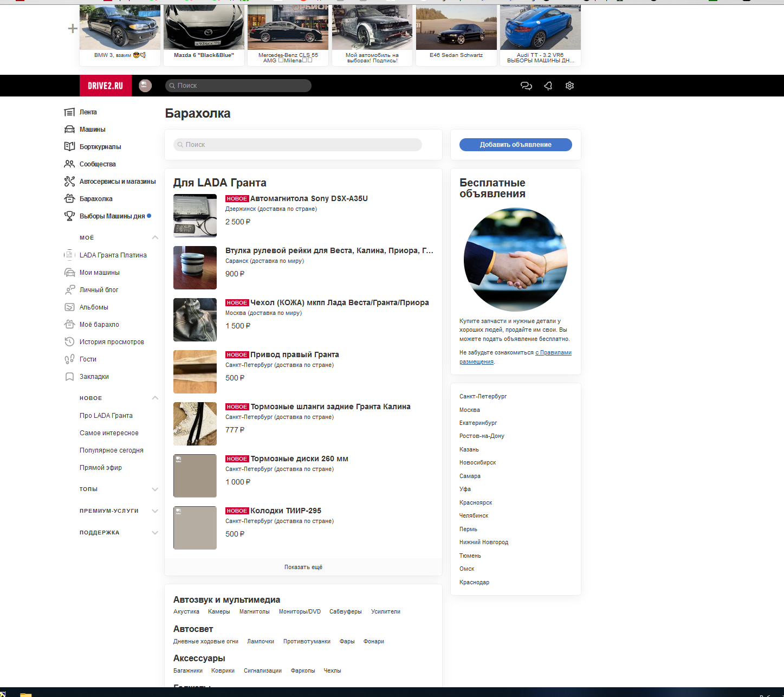The height and width of the screenshot is (697, 784).
Task: Click the Барахолка search field
Action: tap(297, 145)
